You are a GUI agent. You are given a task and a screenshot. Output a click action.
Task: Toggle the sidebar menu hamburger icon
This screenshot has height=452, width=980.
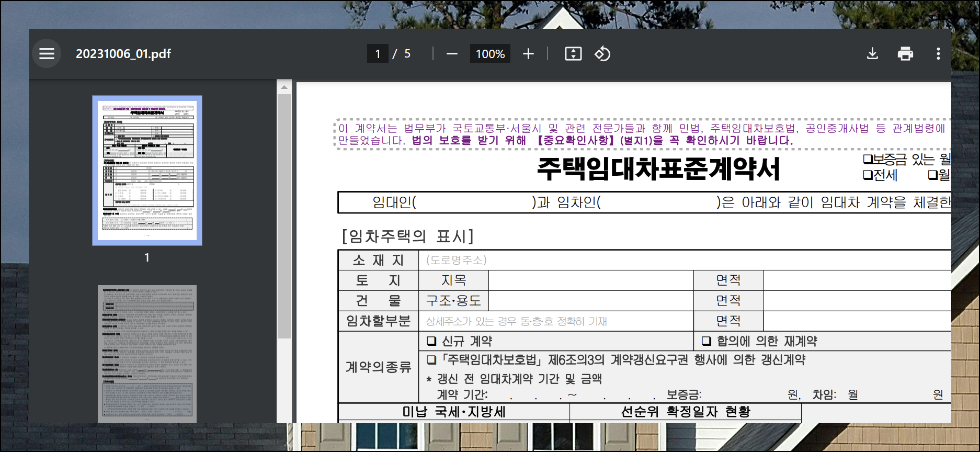point(47,53)
